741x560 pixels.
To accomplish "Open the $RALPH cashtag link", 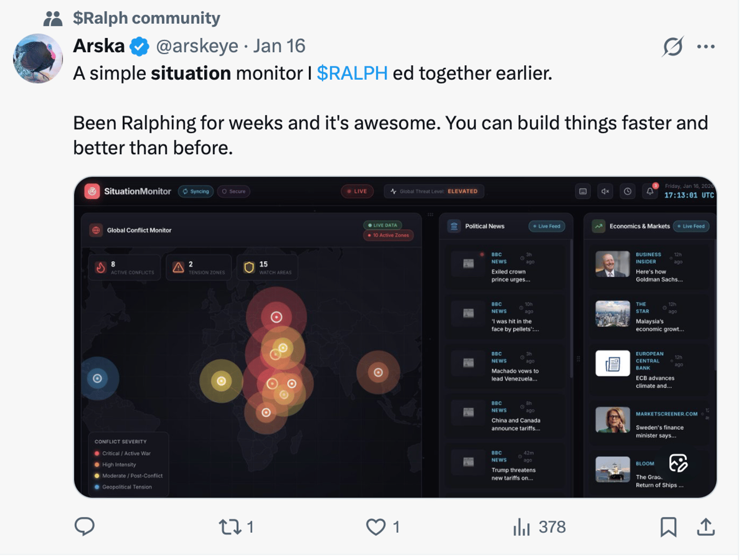I will pyautogui.click(x=352, y=73).
